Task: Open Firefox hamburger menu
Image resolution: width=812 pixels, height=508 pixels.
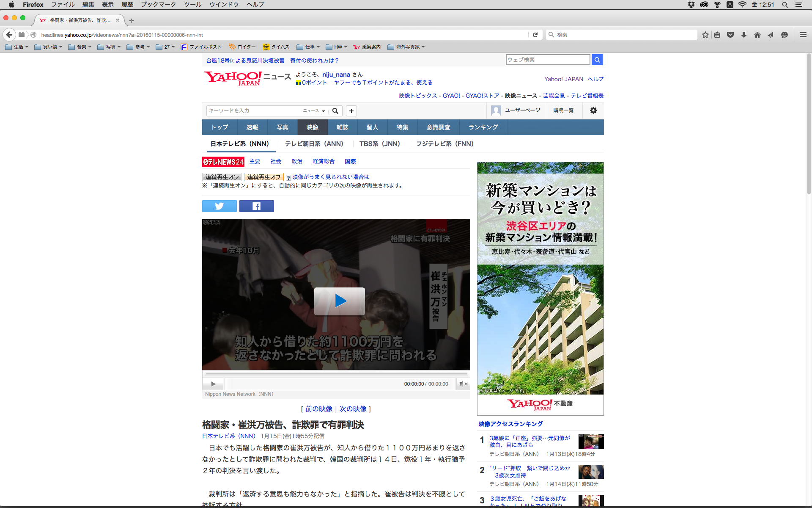Action: (x=803, y=35)
